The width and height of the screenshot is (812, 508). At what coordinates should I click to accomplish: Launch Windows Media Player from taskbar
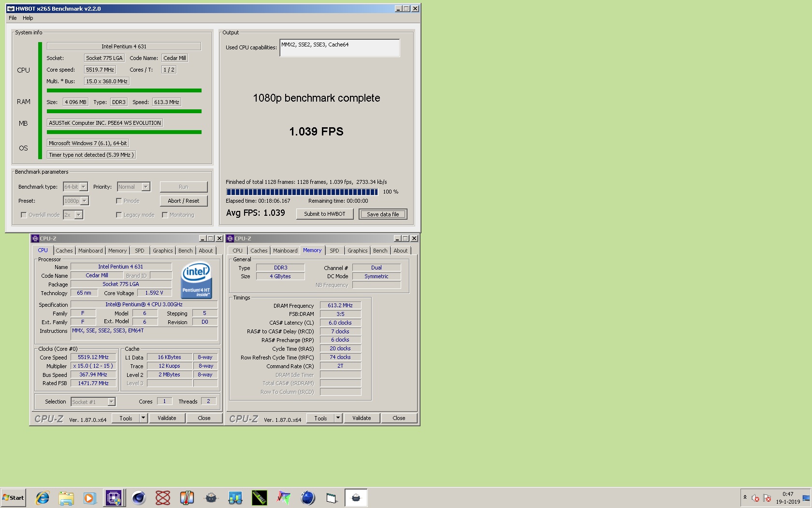(x=90, y=498)
